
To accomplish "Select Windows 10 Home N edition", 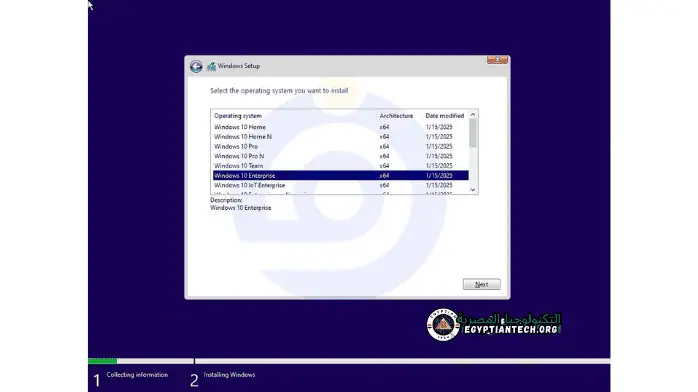I will (x=341, y=137).
